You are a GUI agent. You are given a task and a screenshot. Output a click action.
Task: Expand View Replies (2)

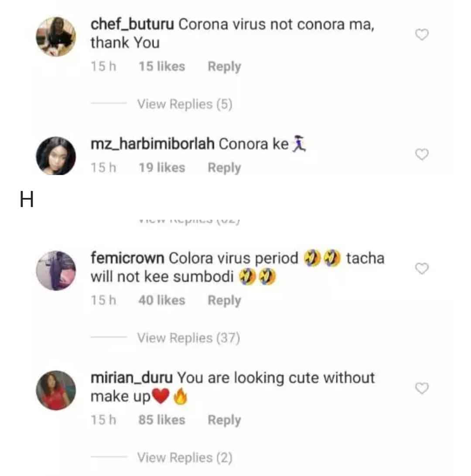pyautogui.click(x=184, y=457)
